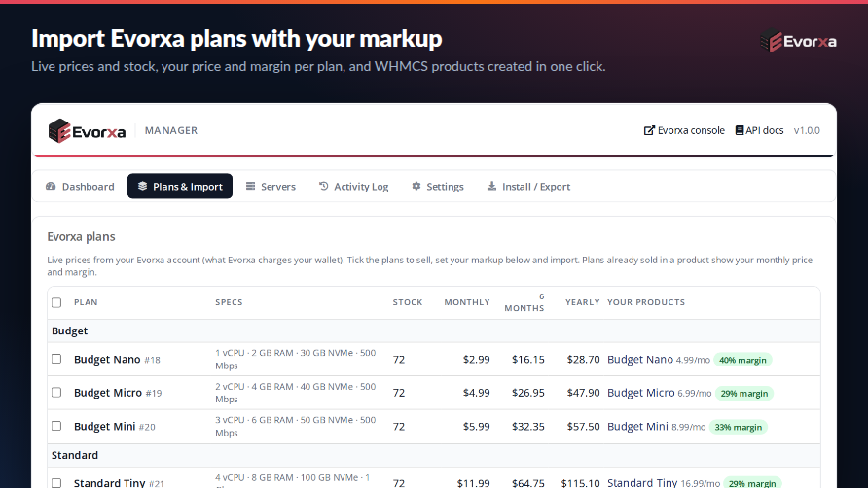The height and width of the screenshot is (488, 868).
Task: Check the Budget Micro plan checkbox
Action: click(56, 393)
